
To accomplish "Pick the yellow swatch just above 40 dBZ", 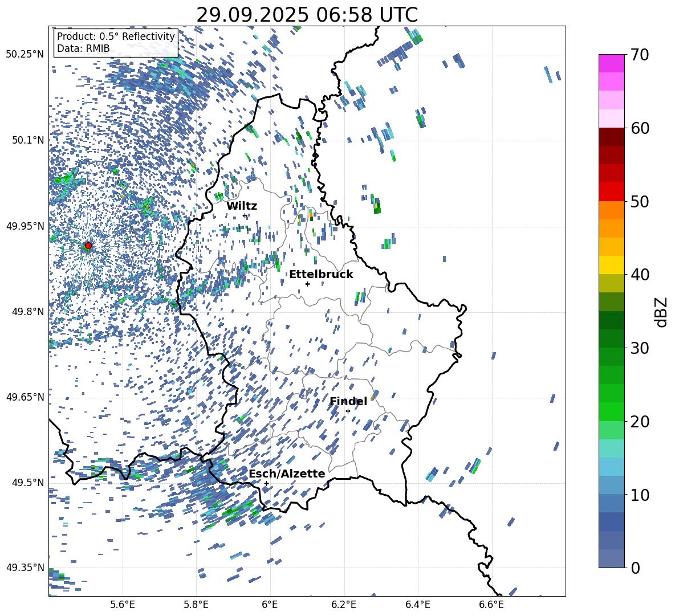I will pos(612,265).
